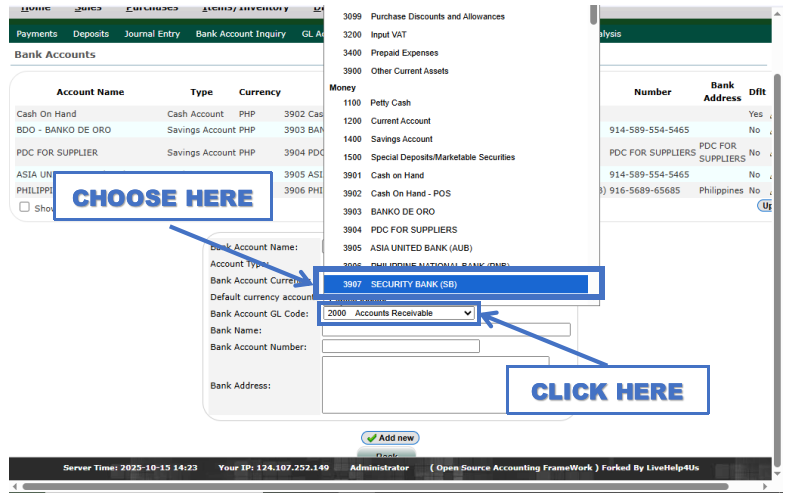Viewport: 796px width, 501px height.
Task: Open Bank Account Inquiry
Action: (x=240, y=34)
